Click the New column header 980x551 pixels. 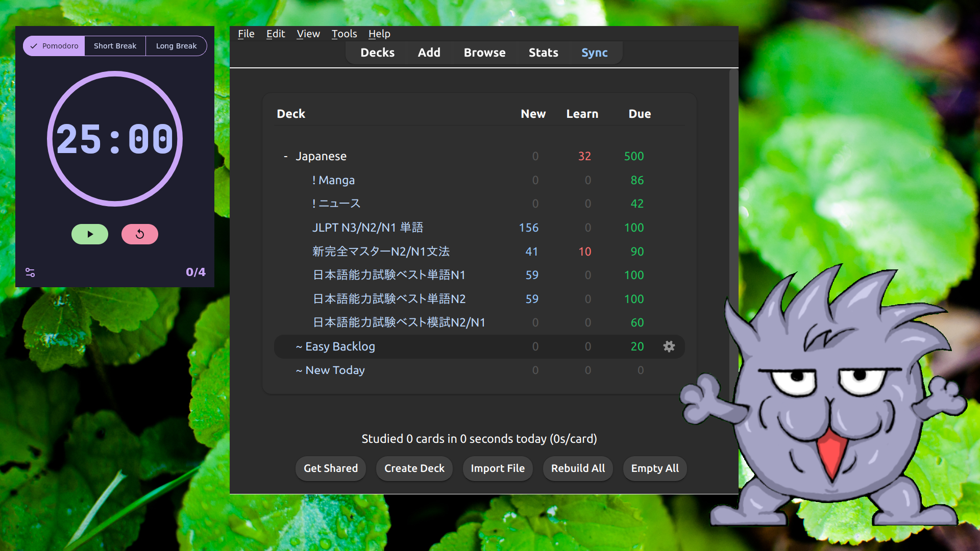[x=533, y=114]
